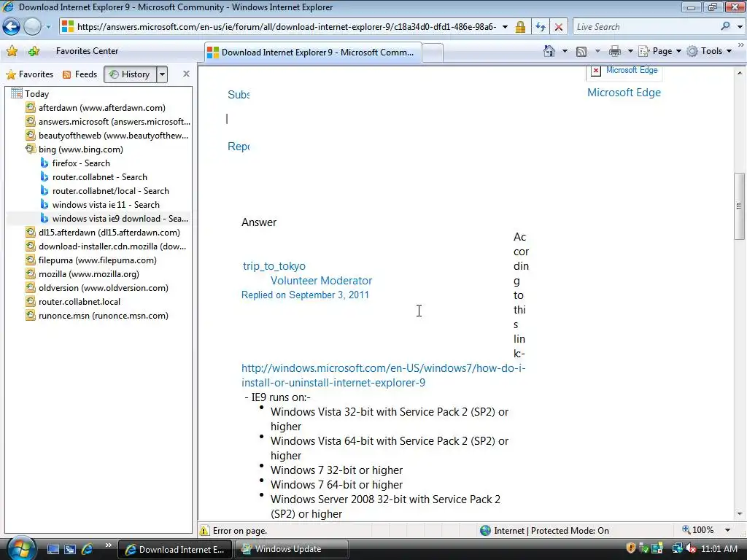The width and height of the screenshot is (747, 560).
Task: Click the Volunteer Moderator link
Action: click(x=321, y=281)
